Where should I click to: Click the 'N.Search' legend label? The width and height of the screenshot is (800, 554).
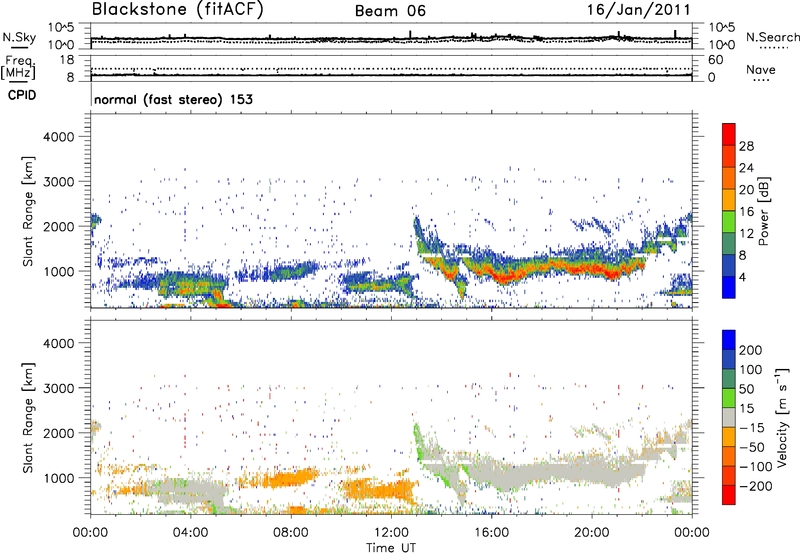772,37
